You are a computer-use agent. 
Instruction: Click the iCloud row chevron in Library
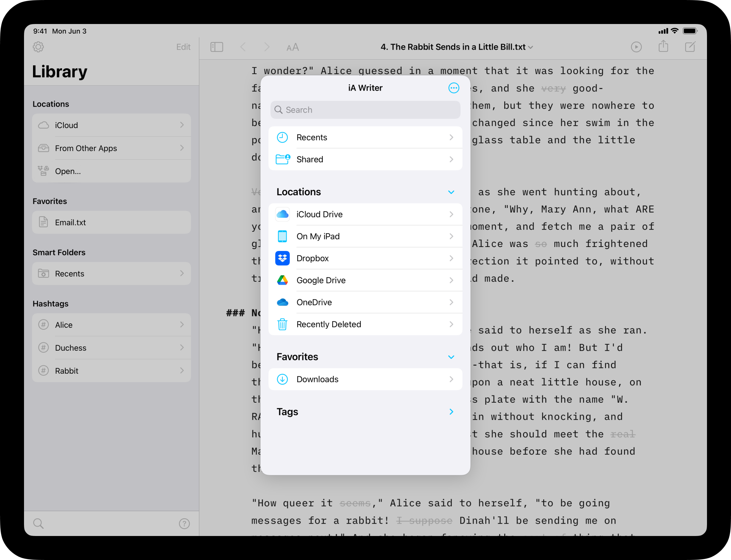tap(182, 125)
